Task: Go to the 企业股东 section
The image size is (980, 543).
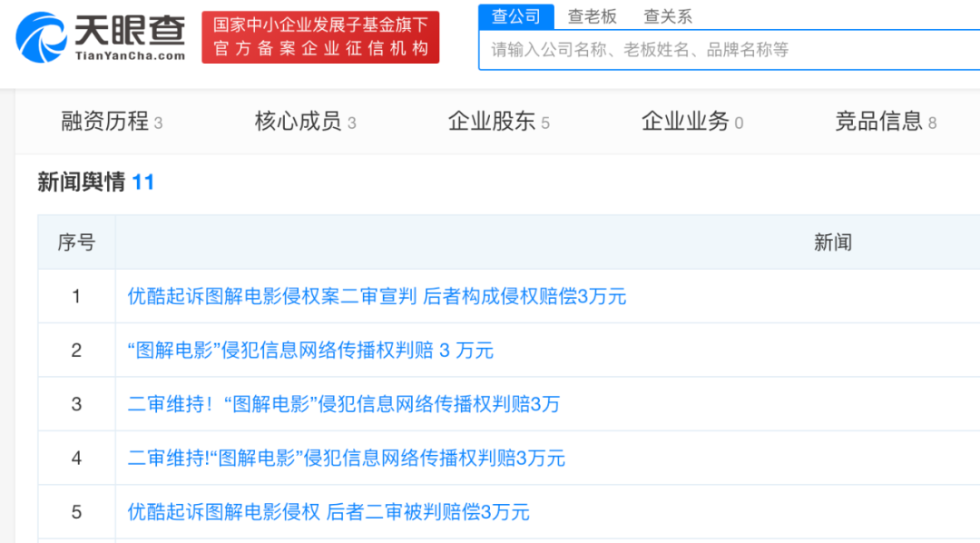Action: tap(499, 122)
